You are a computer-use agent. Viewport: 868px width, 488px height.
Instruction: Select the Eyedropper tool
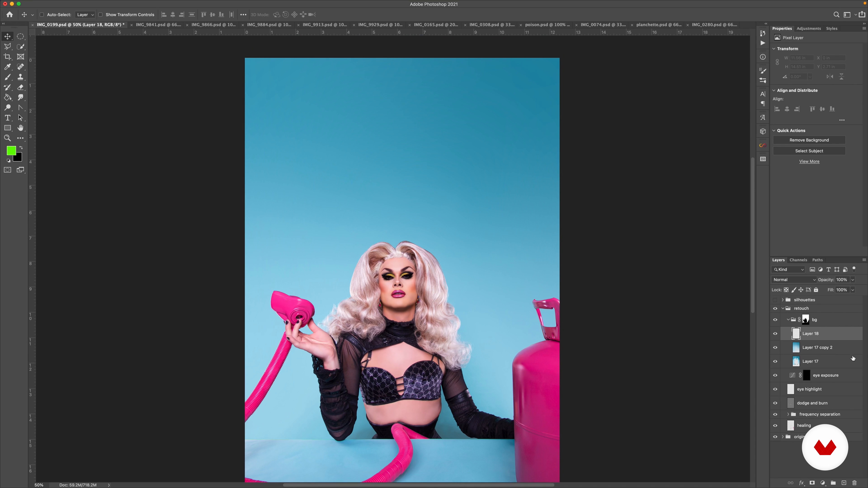pos(7,67)
